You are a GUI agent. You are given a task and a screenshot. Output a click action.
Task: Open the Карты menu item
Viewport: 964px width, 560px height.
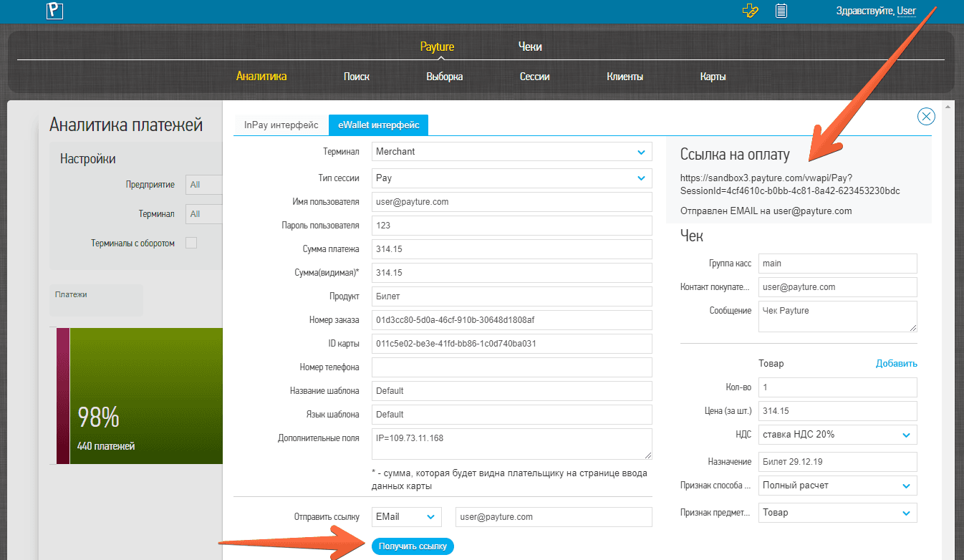tap(713, 77)
